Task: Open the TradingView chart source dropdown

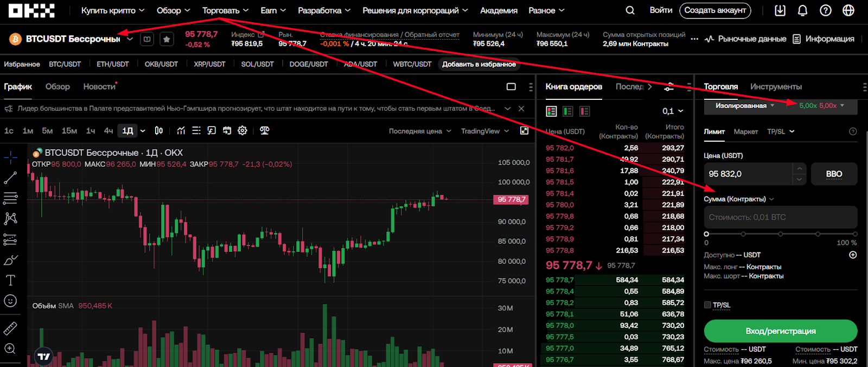Action: (x=485, y=131)
